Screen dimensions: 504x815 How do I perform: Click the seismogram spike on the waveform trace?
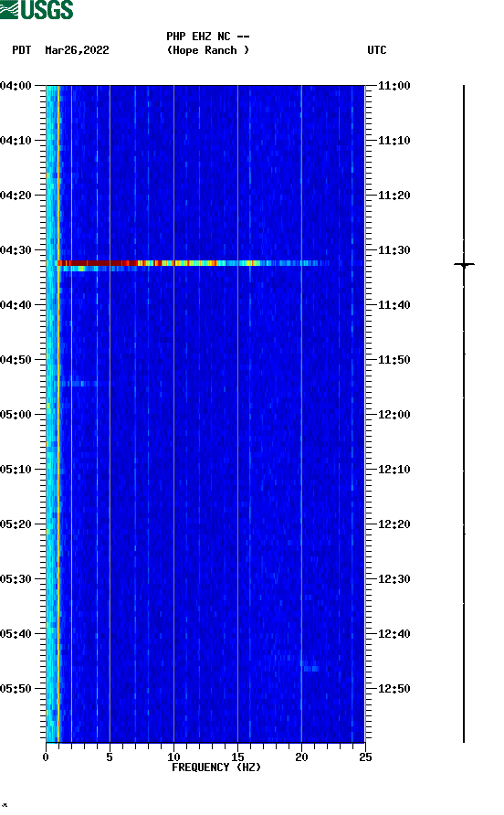[x=464, y=265]
